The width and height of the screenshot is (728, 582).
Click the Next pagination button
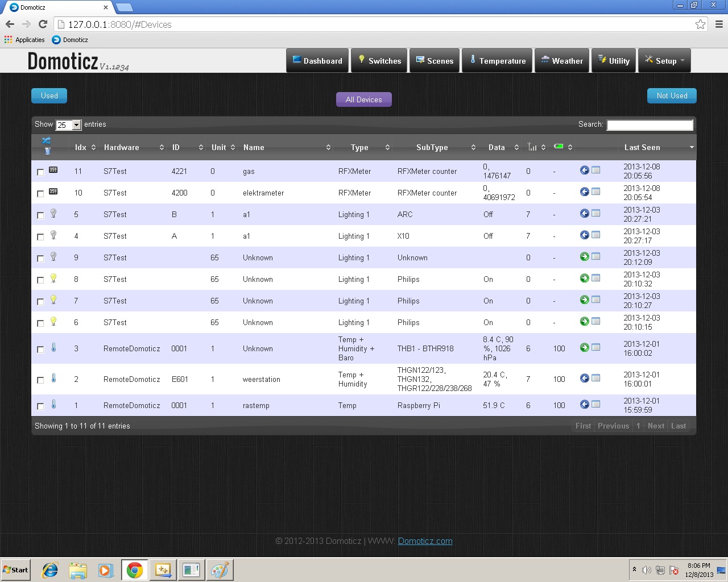(x=656, y=426)
